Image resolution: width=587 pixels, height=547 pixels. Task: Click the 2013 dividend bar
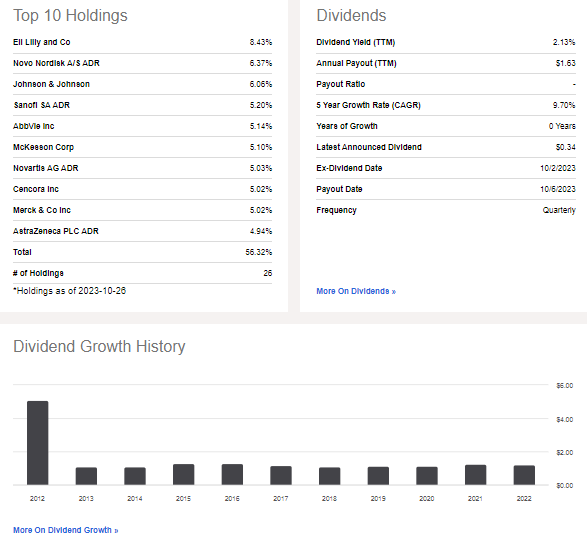[86, 476]
